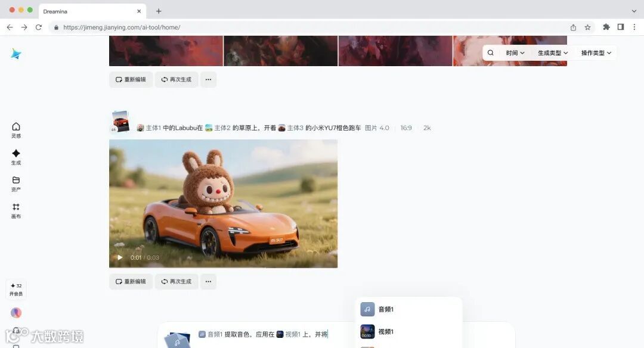The image size is (644, 348).
Task: Open the 画布 canvas icon
Action: (16, 210)
